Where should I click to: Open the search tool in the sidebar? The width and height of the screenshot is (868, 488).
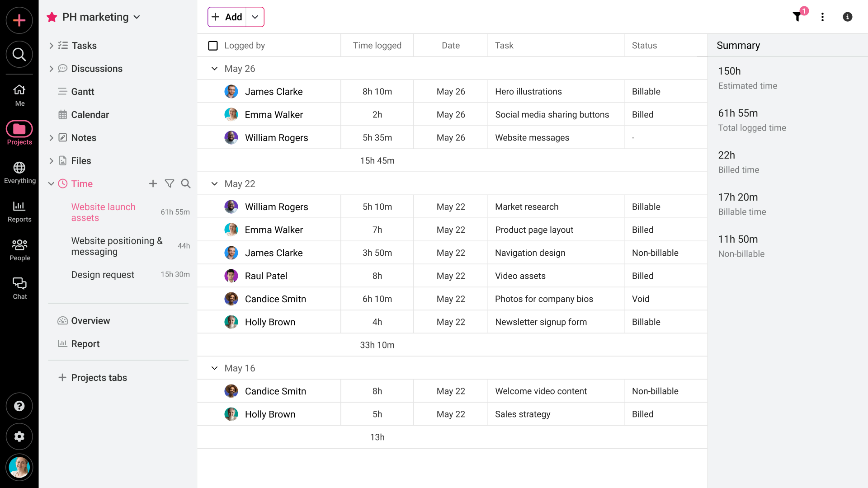pyautogui.click(x=19, y=54)
